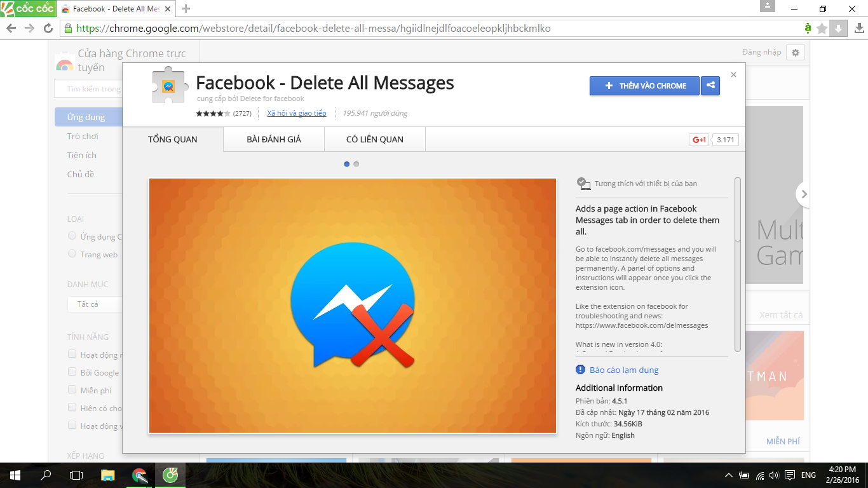Open File Explorer from taskbar
Screen dimensions: 868x488
tap(108, 475)
